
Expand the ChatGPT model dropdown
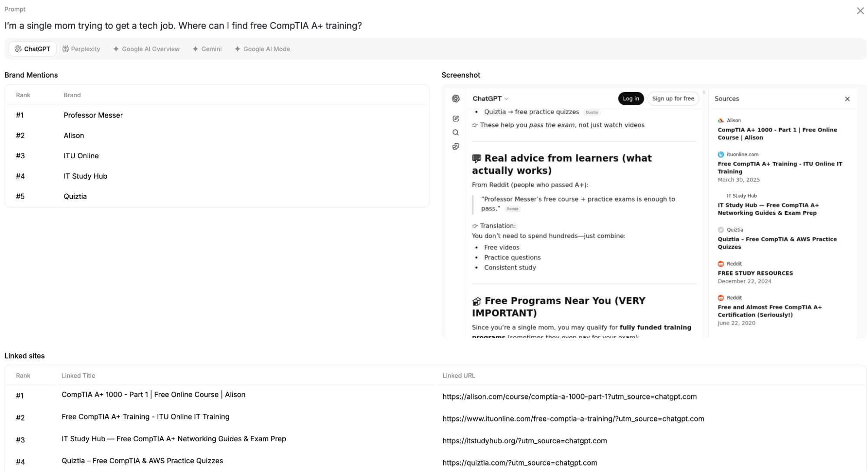point(490,99)
